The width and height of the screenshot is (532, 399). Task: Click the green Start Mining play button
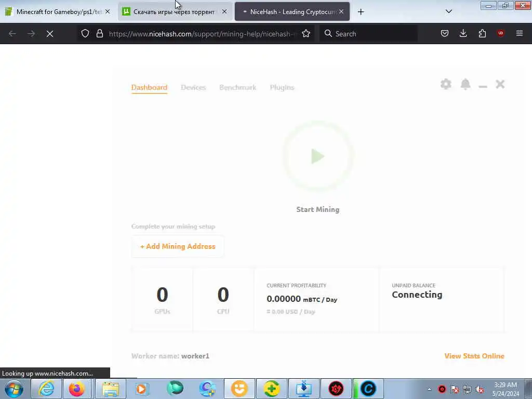tap(318, 156)
